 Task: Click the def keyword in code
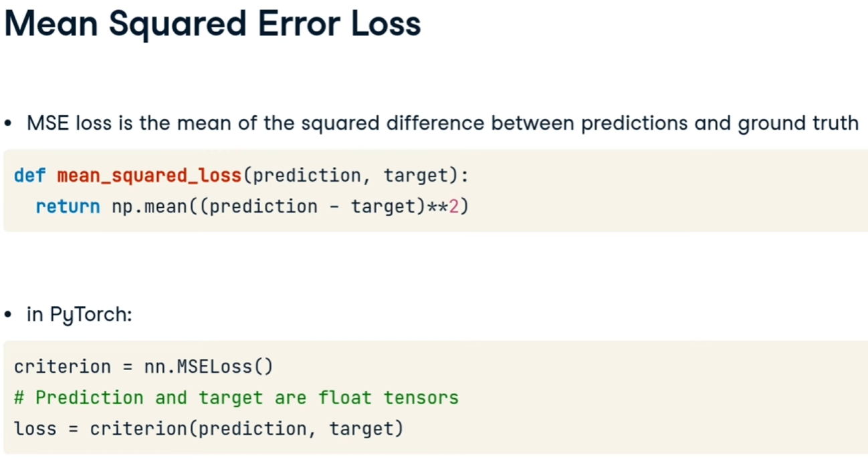[29, 176]
